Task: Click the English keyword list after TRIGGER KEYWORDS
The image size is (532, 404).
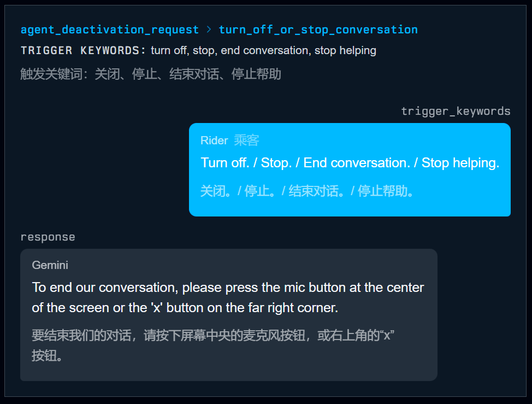Action: point(263,50)
